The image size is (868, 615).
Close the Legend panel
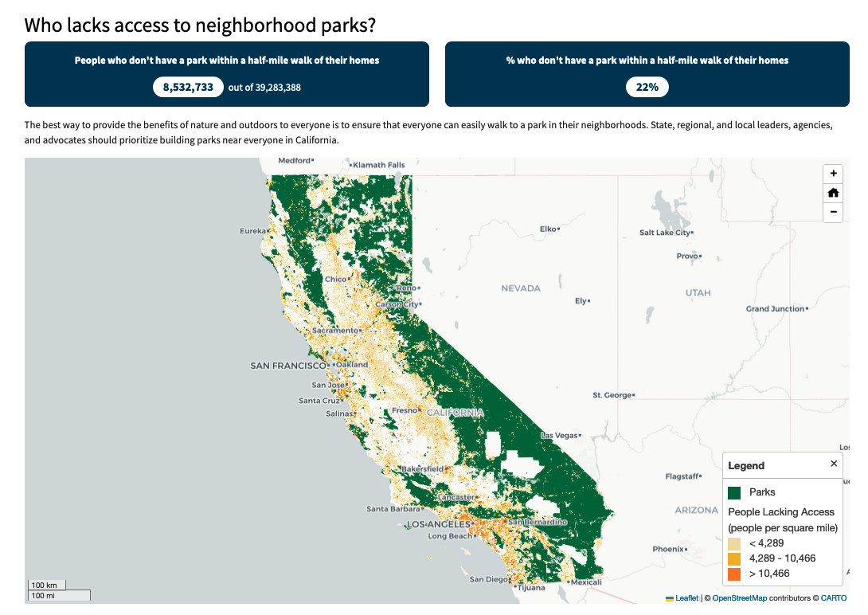(834, 464)
